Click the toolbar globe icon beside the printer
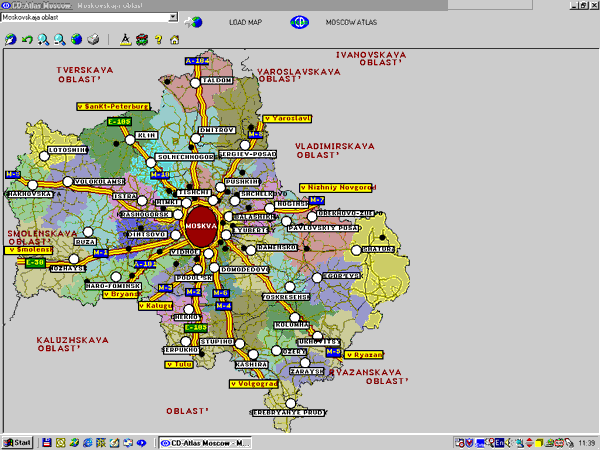This screenshot has height=450, width=600. (x=76, y=39)
